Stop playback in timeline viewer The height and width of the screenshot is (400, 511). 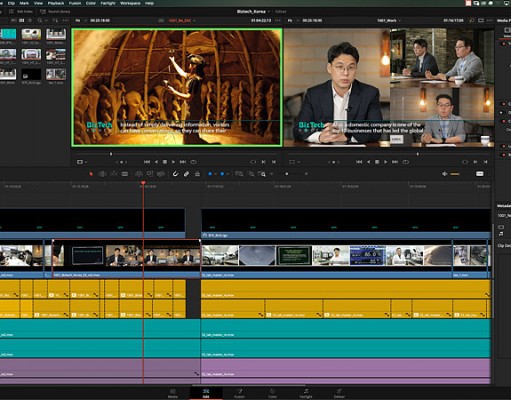click(x=377, y=162)
